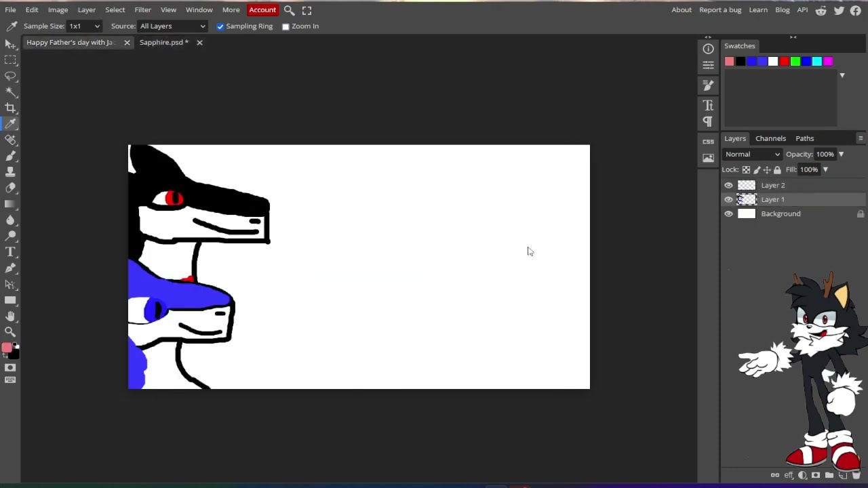The image size is (868, 488).
Task: Switch to the Channels tab
Action: 770,138
